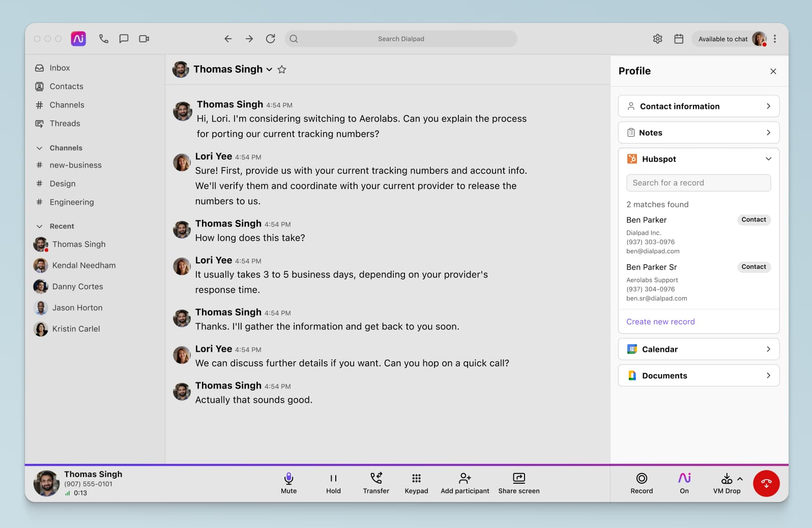Click Create new record link

660,322
